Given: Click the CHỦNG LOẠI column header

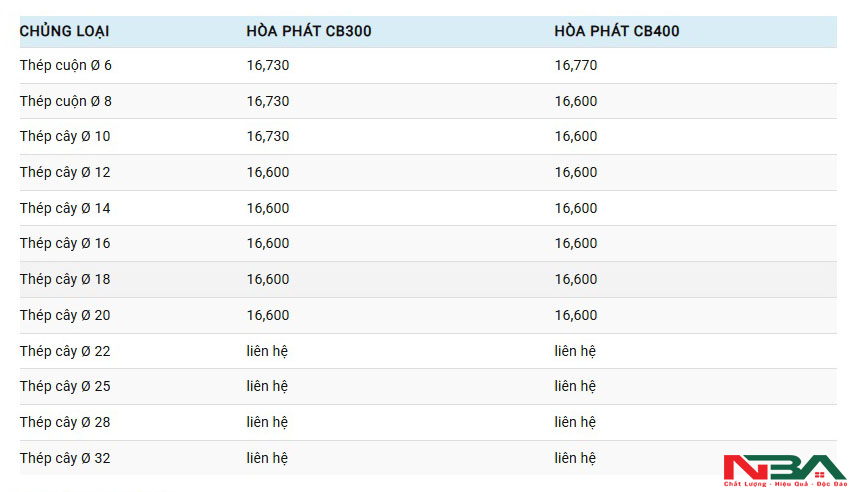Looking at the screenshot, I should pos(65,31).
